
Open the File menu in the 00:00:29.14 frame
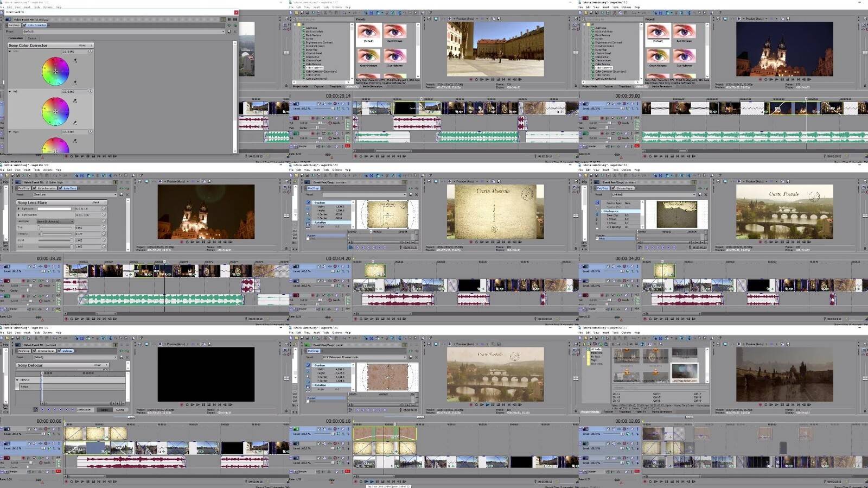click(x=291, y=7)
